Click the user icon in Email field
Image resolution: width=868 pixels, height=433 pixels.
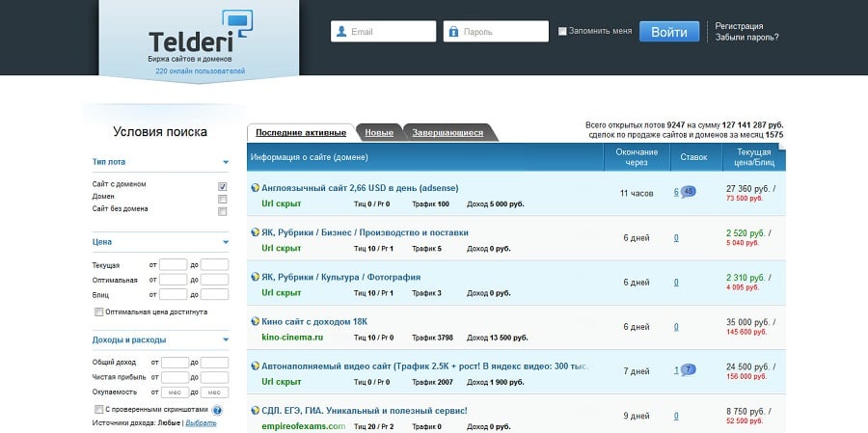(340, 32)
